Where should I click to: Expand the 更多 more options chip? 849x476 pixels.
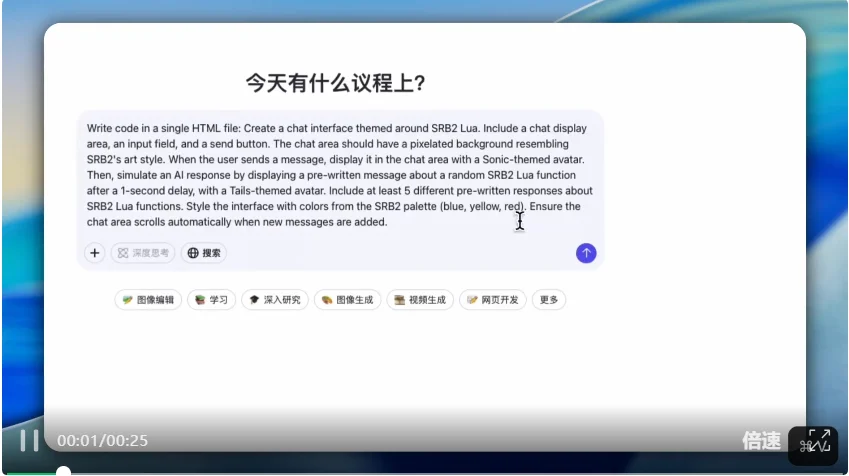coord(549,299)
